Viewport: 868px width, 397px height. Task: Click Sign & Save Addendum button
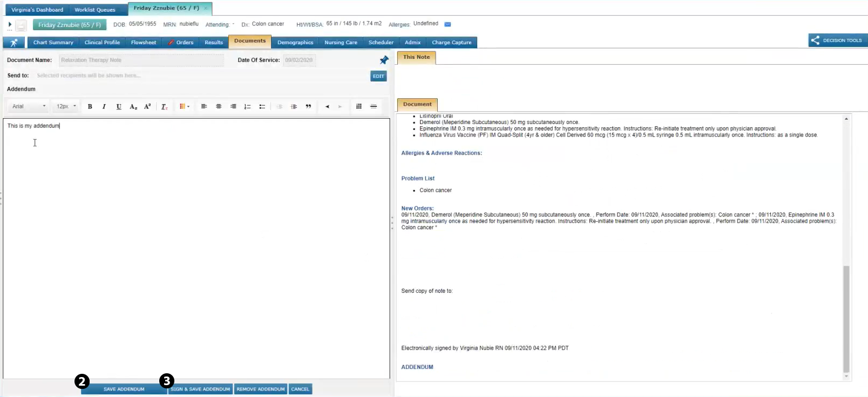201,389
